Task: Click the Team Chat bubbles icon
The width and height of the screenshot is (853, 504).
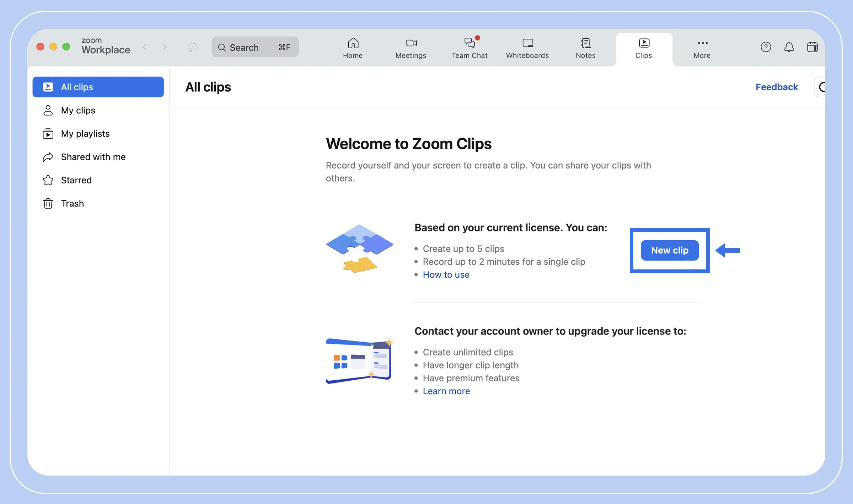Action: 470,43
